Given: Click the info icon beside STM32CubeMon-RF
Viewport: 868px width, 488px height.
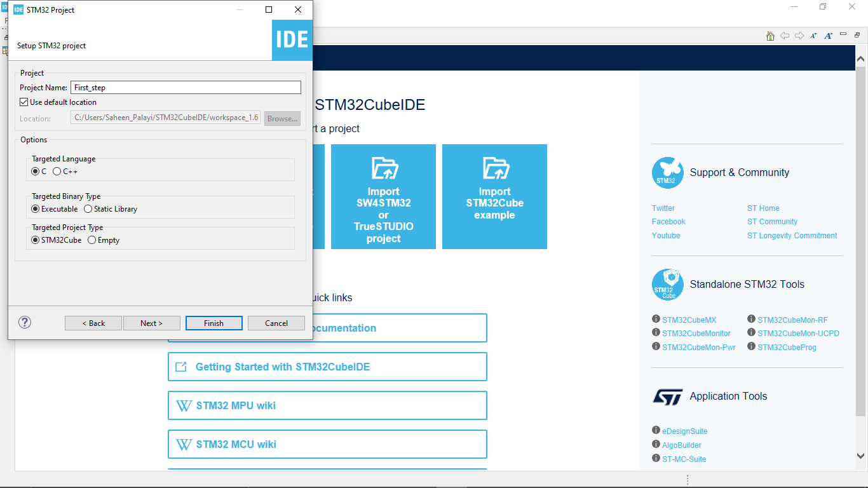Looking at the screenshot, I should (751, 319).
